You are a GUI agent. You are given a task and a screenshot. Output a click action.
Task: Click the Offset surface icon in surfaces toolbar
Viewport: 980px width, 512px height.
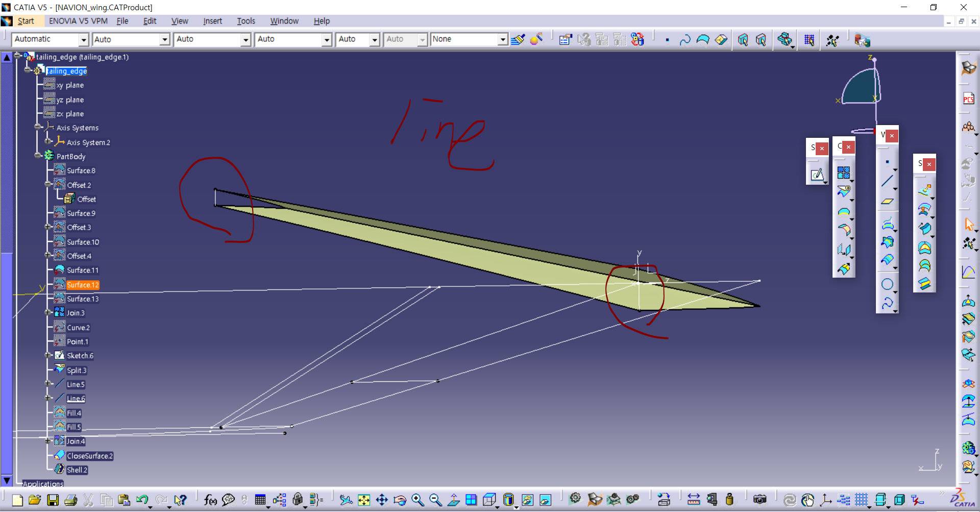(924, 209)
